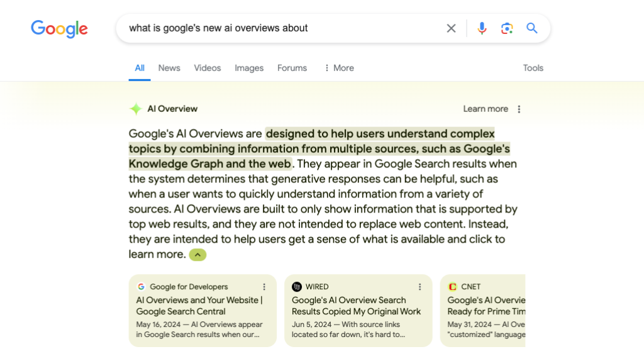The width and height of the screenshot is (644, 354).
Task: Clear the search query with X icon
Action: [451, 28]
